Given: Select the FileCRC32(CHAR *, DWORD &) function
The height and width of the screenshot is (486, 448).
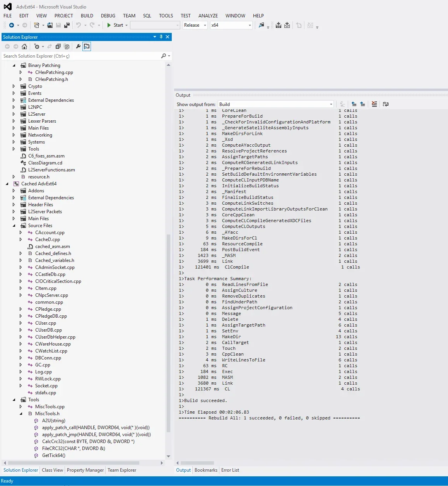Looking at the screenshot, I should tap(74, 448).
